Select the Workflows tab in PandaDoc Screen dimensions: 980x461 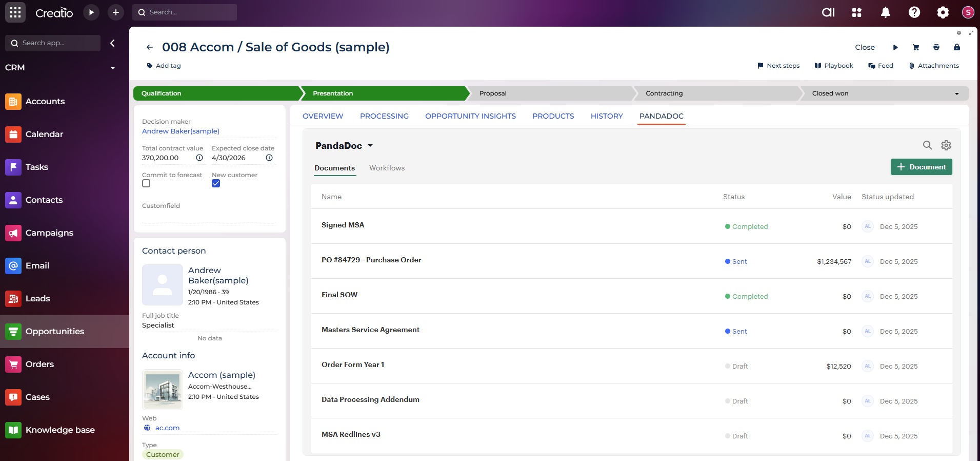(387, 168)
